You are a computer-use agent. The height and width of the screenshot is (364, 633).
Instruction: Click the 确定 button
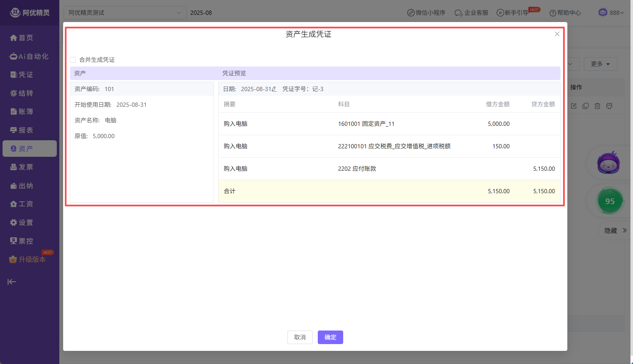tap(330, 337)
